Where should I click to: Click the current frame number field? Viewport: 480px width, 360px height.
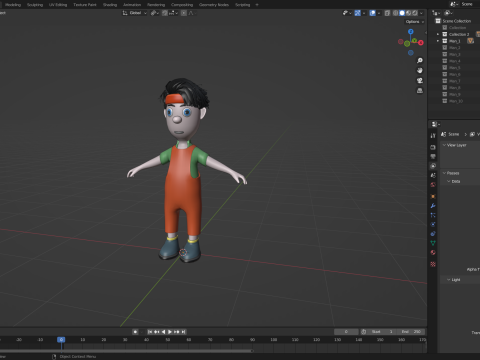pos(346,332)
